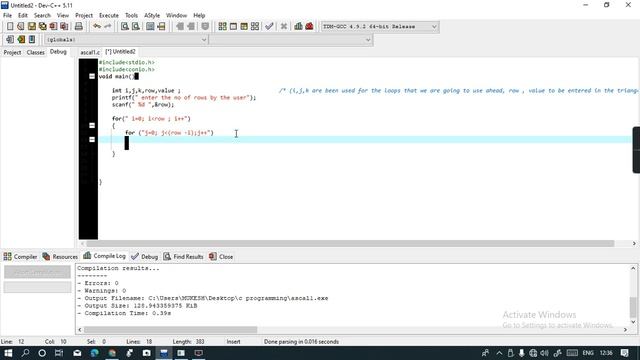The height and width of the screenshot is (360, 640).
Task: Click the compile log vertical scrollbar
Action: (633, 307)
